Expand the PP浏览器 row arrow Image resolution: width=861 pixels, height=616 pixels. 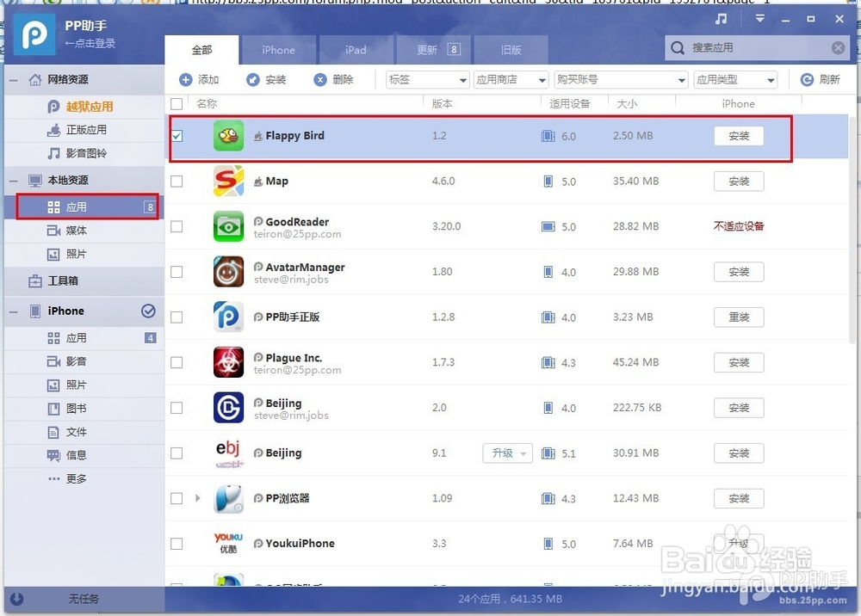click(198, 498)
